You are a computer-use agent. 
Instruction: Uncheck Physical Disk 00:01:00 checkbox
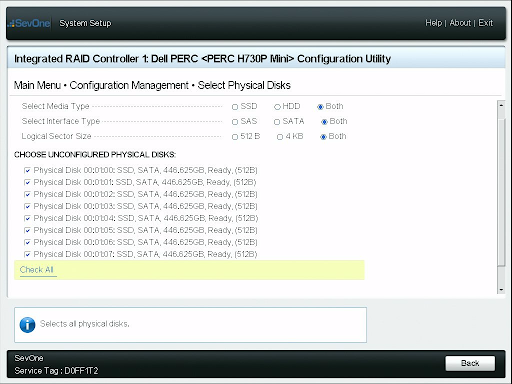pyautogui.click(x=27, y=170)
